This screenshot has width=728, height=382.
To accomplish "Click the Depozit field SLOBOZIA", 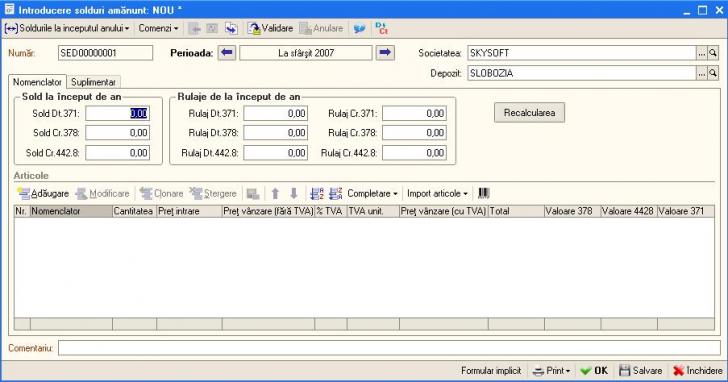I will tap(582, 73).
